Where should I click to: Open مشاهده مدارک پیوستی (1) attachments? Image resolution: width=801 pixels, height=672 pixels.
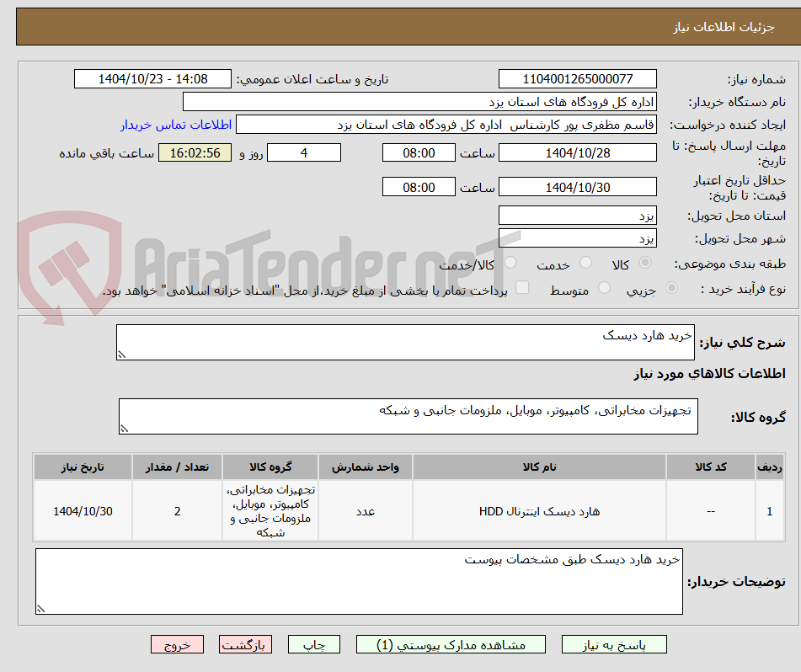coord(451,644)
